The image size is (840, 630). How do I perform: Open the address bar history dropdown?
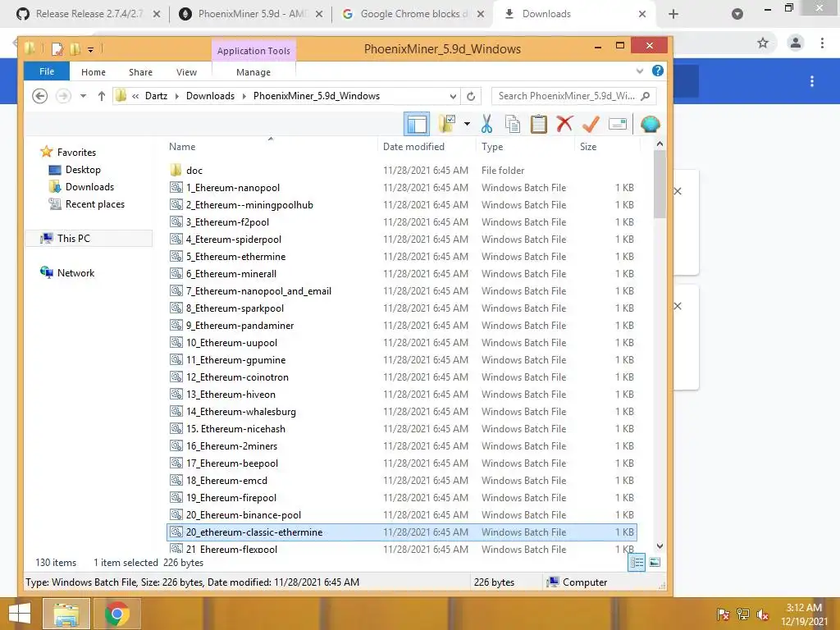coord(453,97)
